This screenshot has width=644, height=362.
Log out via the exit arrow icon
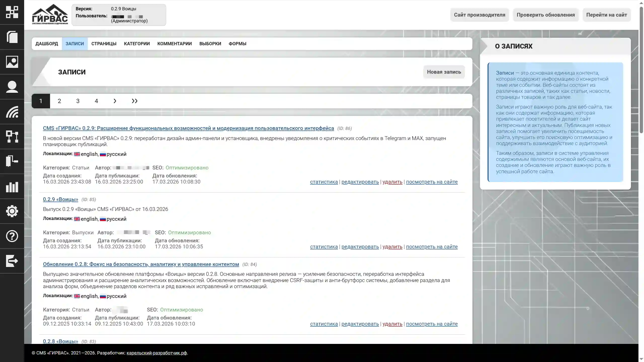12,261
